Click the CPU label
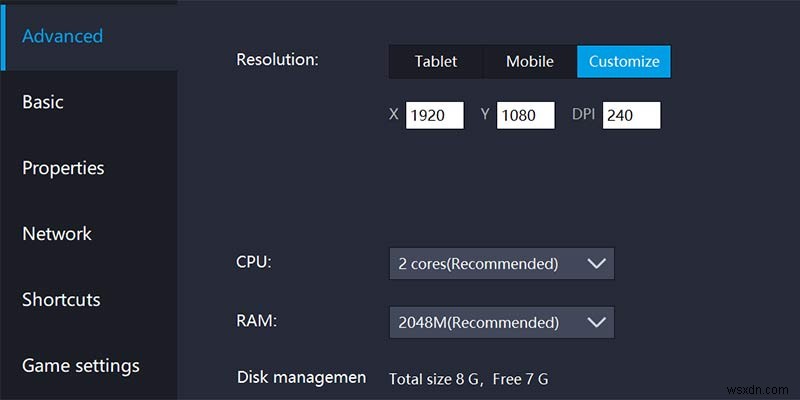The image size is (800, 400). (x=254, y=262)
